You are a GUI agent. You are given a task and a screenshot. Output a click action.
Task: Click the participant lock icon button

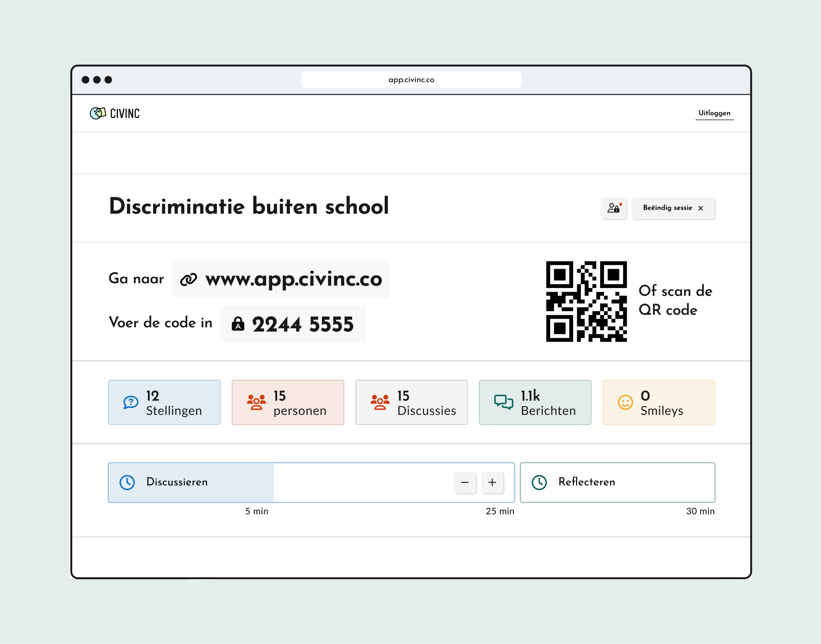(x=614, y=208)
